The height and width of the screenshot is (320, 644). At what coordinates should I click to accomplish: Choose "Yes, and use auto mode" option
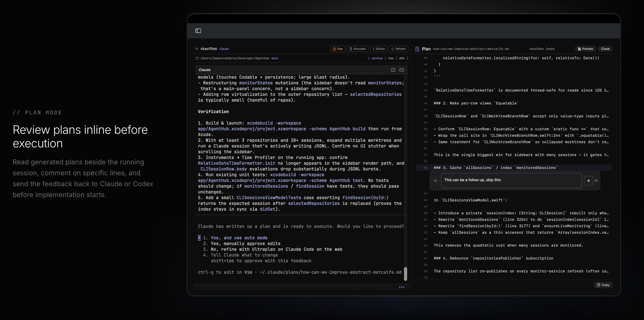click(239, 238)
